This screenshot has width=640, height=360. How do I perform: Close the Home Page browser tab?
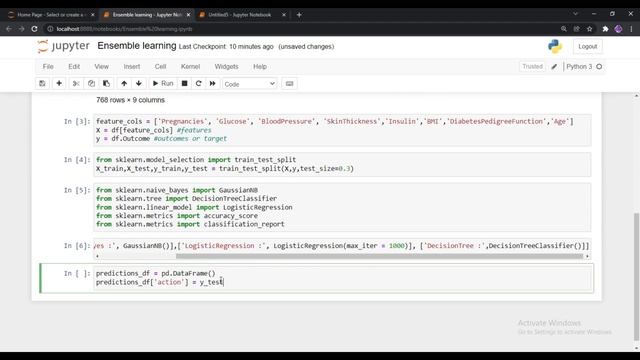tap(93, 15)
